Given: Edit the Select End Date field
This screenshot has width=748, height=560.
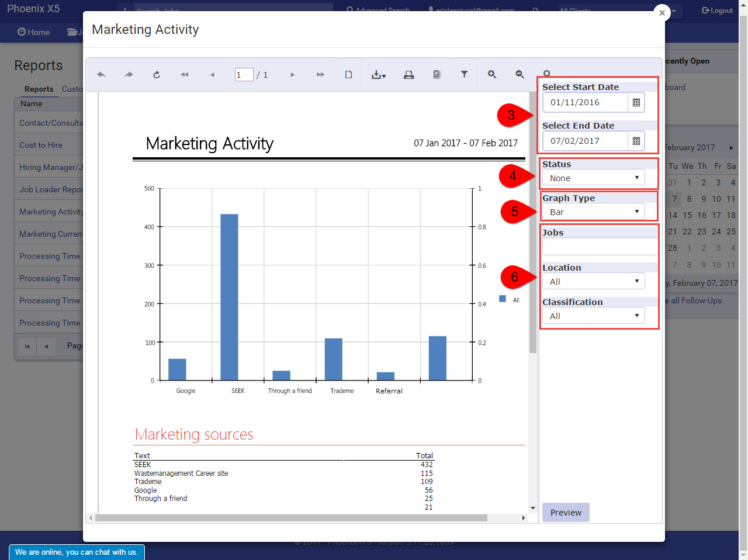Looking at the screenshot, I should pyautogui.click(x=586, y=141).
